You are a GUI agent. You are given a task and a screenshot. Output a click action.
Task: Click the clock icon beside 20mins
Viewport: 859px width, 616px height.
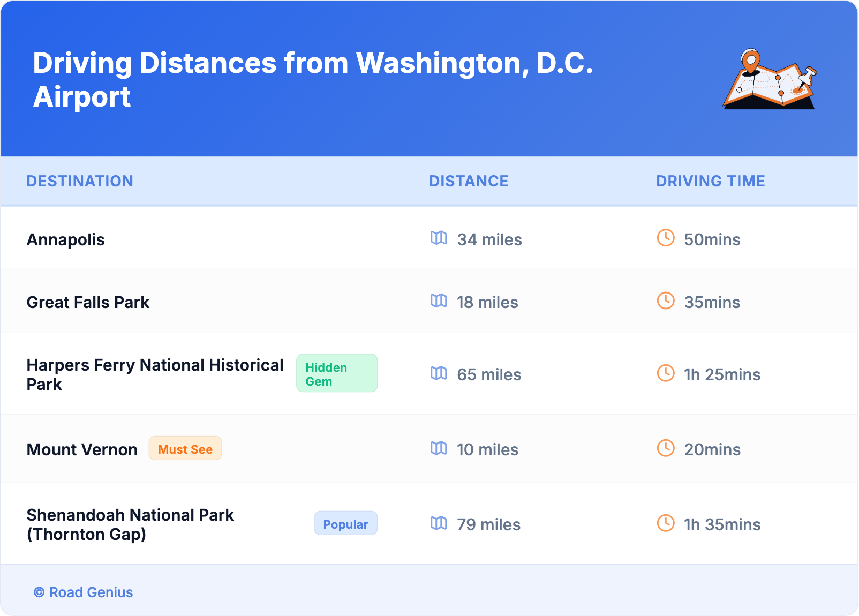[x=666, y=448]
